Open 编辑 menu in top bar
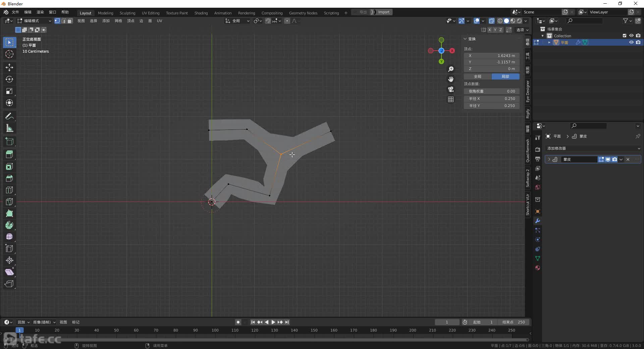Screen dimensions: 644x349 point(28,12)
